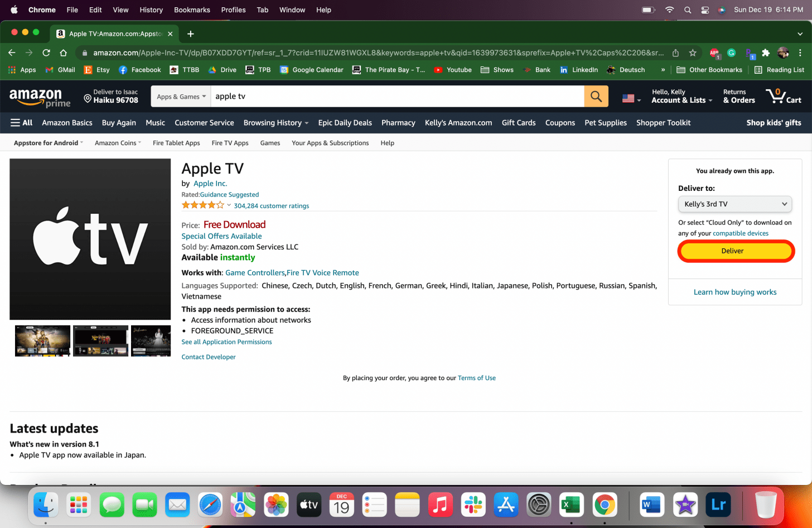Select the Fire TV Apps tab
This screenshot has height=528, width=812.
pos(230,143)
